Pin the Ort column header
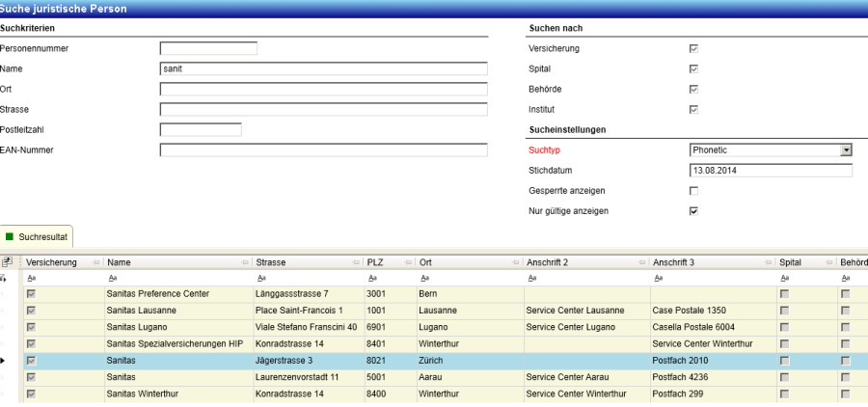 coord(515,263)
